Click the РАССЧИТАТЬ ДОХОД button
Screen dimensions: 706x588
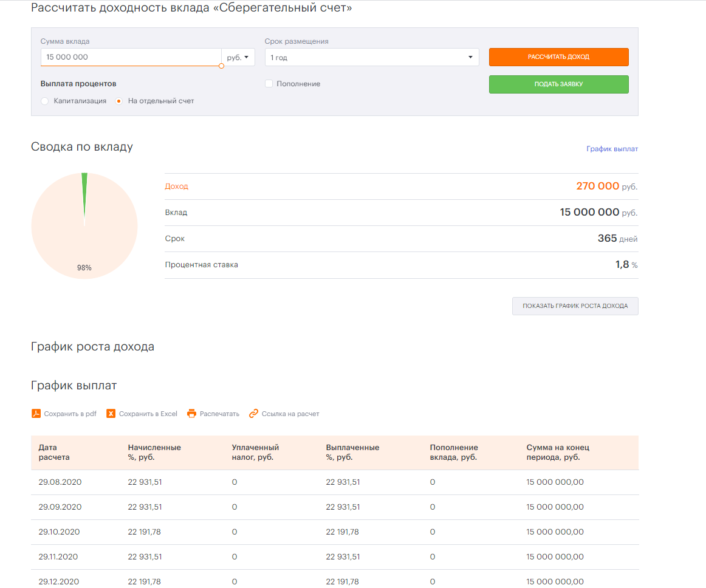pyautogui.click(x=559, y=56)
